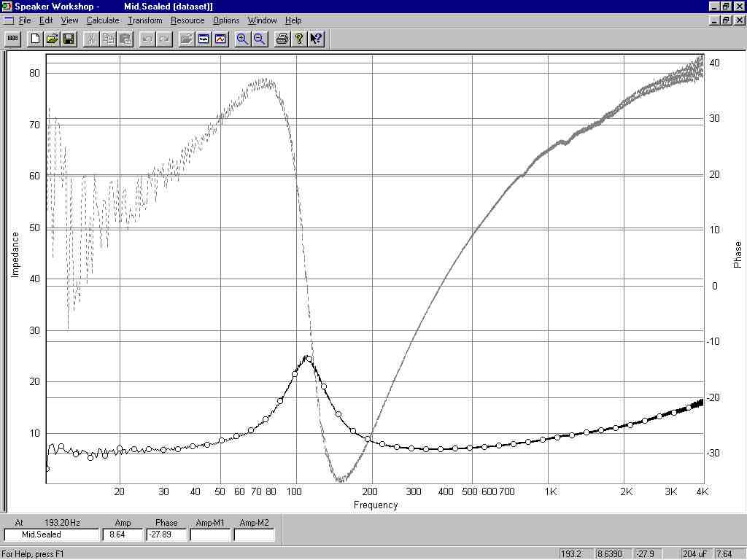
Task: Open the document system menu icon left of File
Action: [7, 20]
